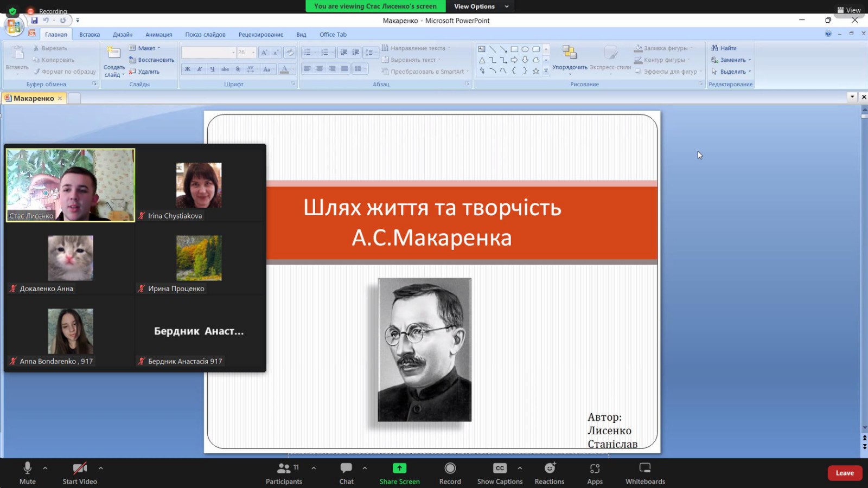Open Whiteboards from the Zoom toolbar
Image resolution: width=868 pixels, height=488 pixels.
coord(644,473)
